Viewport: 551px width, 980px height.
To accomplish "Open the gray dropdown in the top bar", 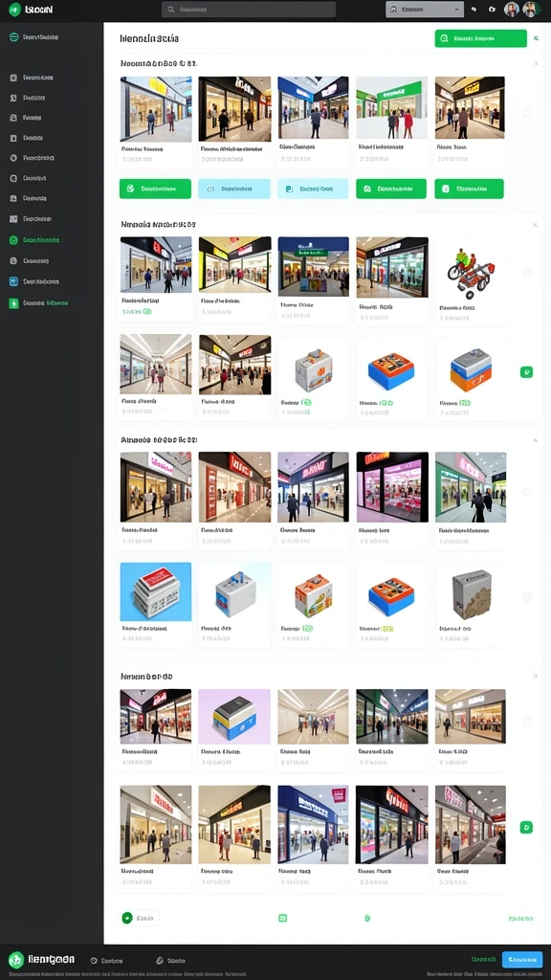I will [424, 10].
